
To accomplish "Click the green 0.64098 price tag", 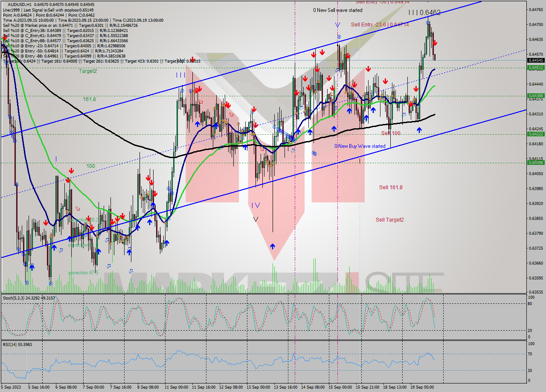I will coord(536,162).
